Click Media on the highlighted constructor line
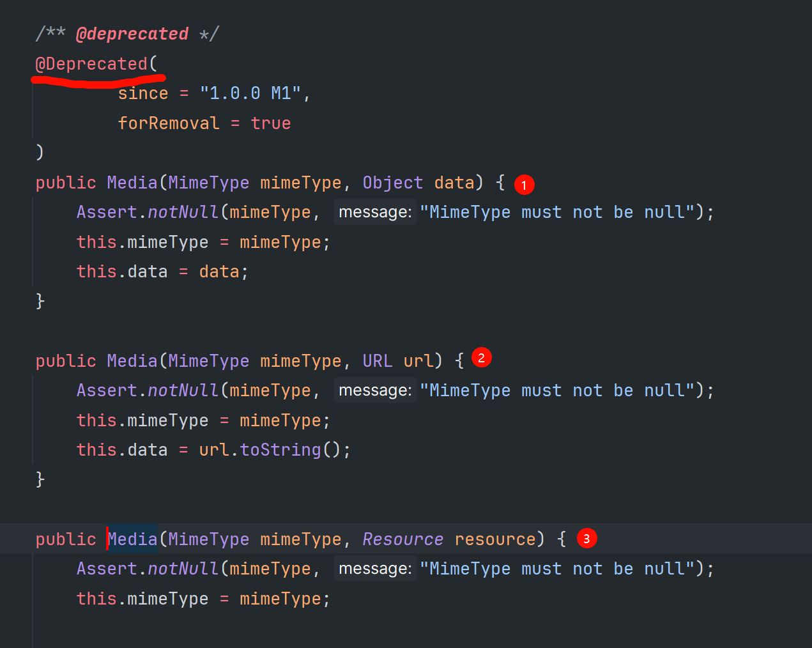 tap(132, 539)
